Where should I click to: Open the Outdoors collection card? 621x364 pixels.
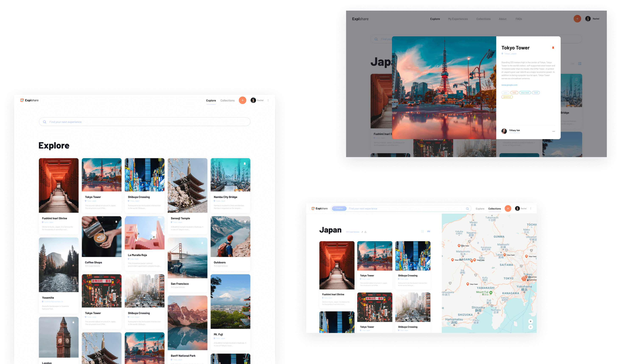pos(230,243)
